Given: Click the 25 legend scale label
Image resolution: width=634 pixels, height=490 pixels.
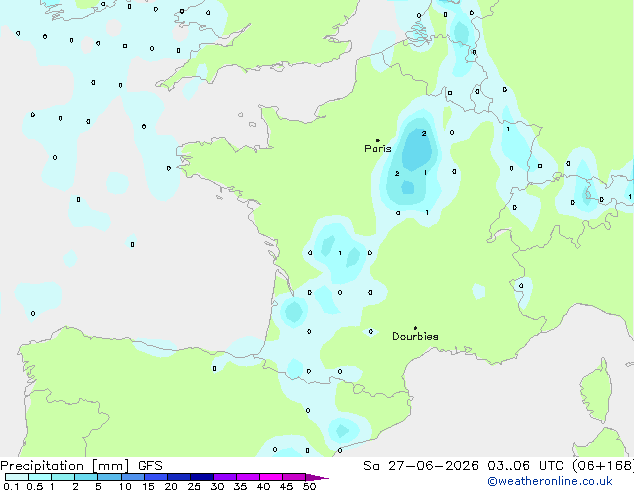Looking at the screenshot, I should tap(194, 486).
